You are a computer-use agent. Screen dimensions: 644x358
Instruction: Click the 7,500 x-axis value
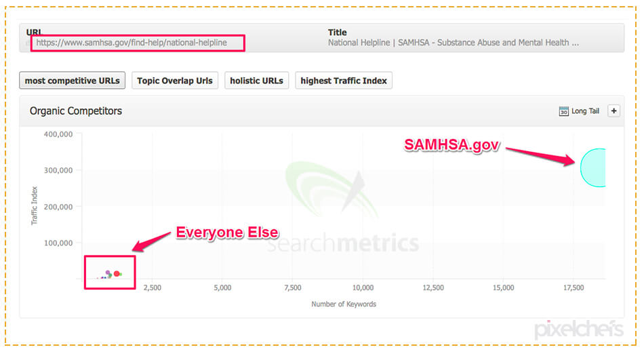tap(293, 287)
